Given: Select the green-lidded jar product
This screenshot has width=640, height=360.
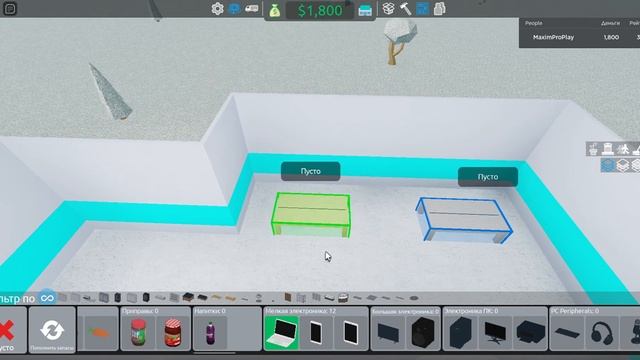Looking at the screenshot, I should pos(138,333).
